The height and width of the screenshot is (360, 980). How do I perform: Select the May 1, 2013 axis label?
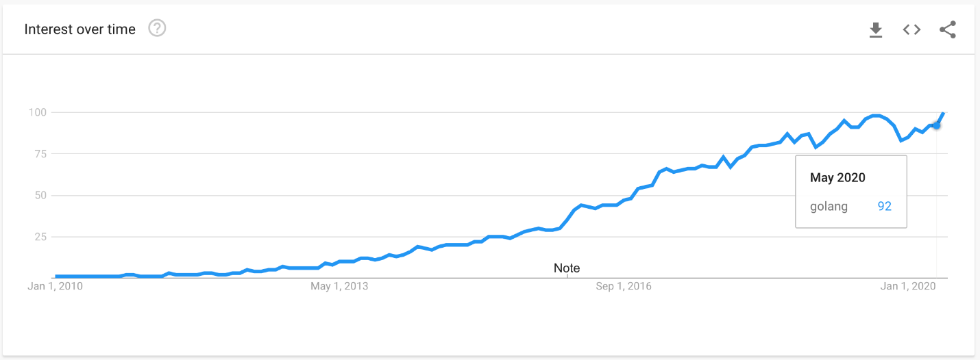(339, 286)
